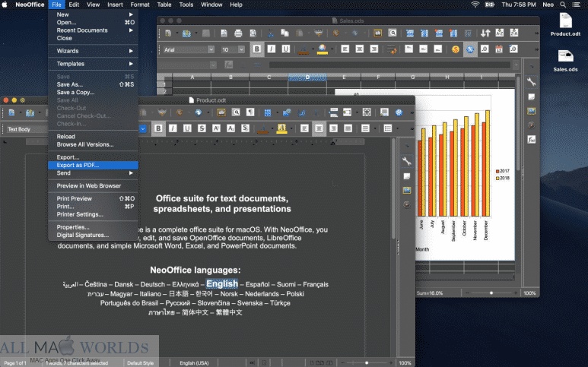Open line spacing dropdown arrow in Product.odt
This screenshot has width=588, height=367.
[375, 129]
